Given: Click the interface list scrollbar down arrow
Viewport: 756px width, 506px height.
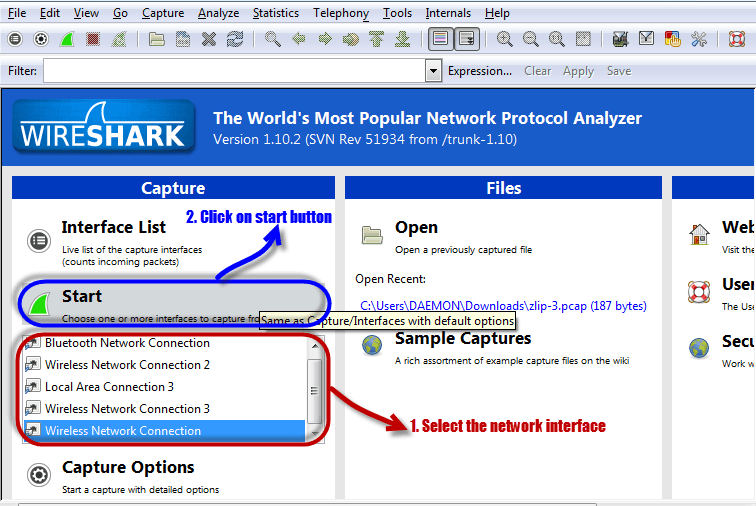Looking at the screenshot, I should [315, 430].
